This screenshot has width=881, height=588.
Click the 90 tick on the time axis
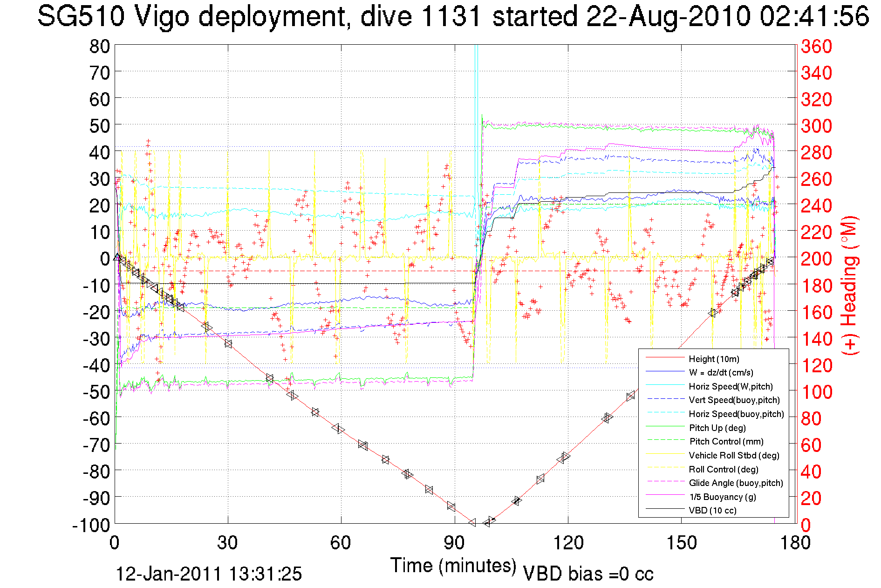point(454,543)
